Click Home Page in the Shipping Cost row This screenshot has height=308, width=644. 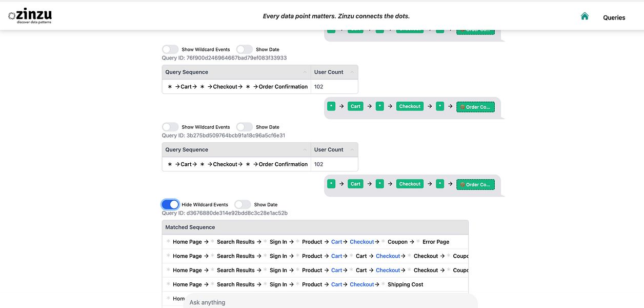[x=187, y=284]
